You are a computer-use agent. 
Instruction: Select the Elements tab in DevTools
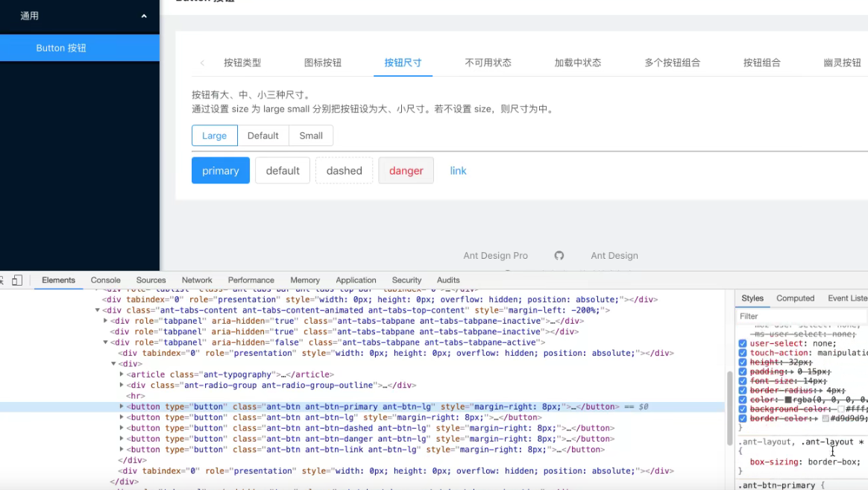[x=59, y=280]
